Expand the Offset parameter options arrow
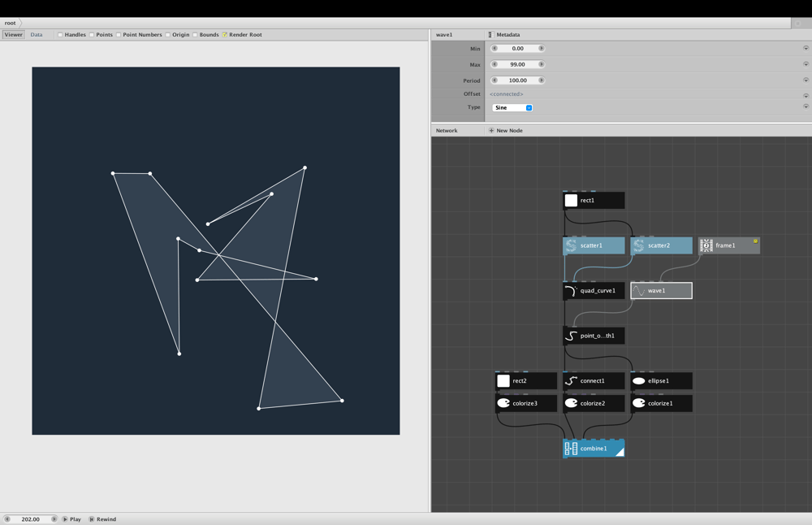The image size is (812, 525). point(806,96)
